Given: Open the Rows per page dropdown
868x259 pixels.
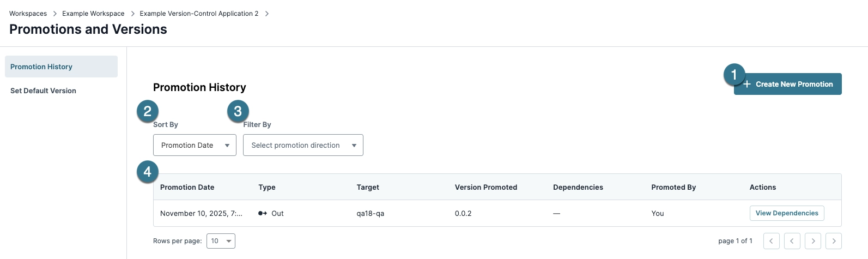Looking at the screenshot, I should (221, 241).
